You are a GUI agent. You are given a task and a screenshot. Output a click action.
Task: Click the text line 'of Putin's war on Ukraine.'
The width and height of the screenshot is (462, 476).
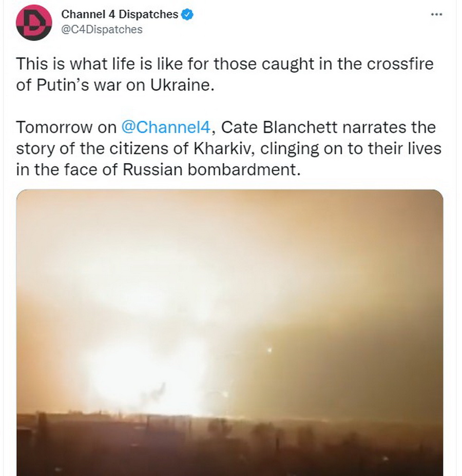pyautogui.click(x=114, y=85)
